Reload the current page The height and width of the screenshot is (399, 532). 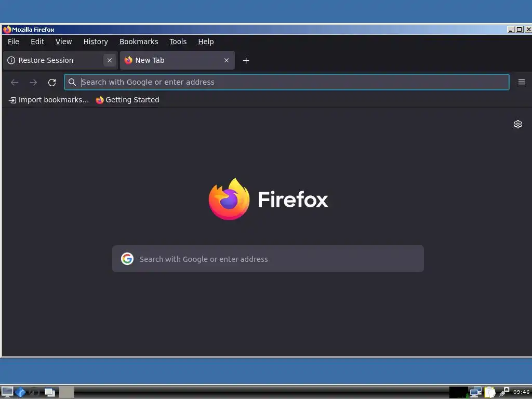[x=52, y=82]
